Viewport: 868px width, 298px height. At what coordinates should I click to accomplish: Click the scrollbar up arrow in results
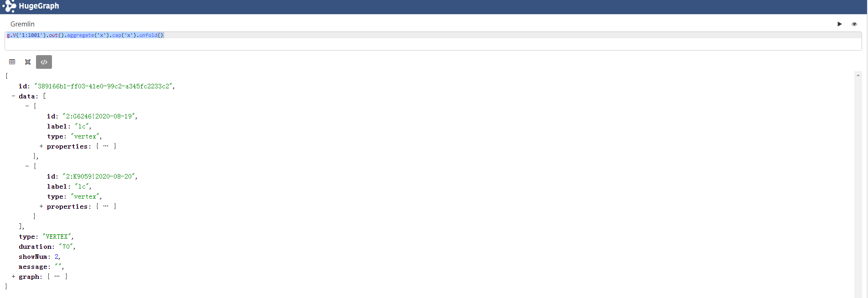click(858, 75)
